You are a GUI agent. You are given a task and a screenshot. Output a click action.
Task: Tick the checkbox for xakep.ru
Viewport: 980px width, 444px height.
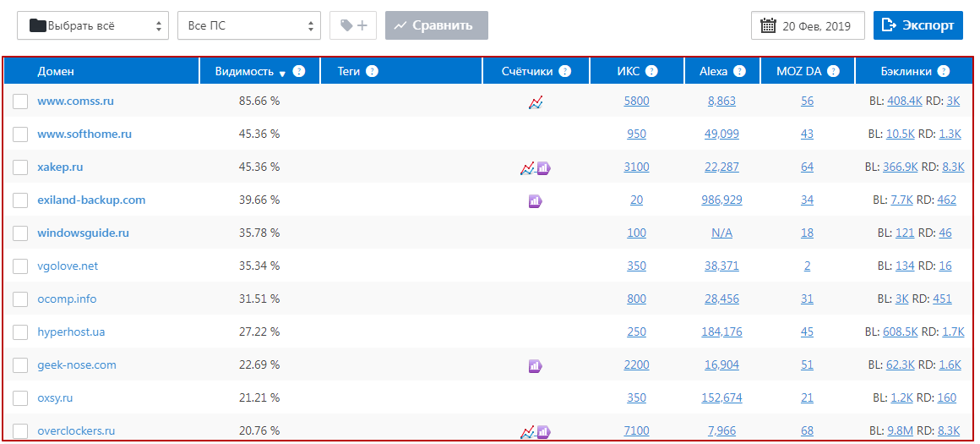pyautogui.click(x=20, y=167)
